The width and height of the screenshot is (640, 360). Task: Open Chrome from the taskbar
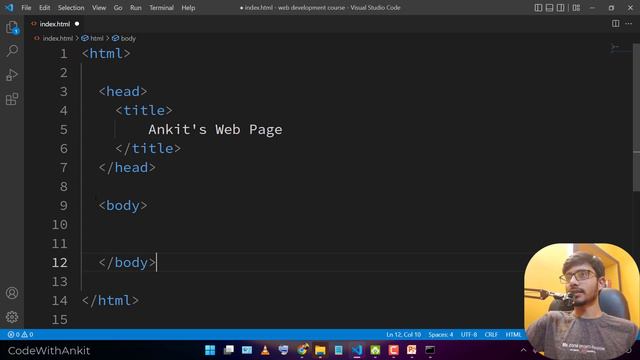pyautogui.click(x=302, y=350)
